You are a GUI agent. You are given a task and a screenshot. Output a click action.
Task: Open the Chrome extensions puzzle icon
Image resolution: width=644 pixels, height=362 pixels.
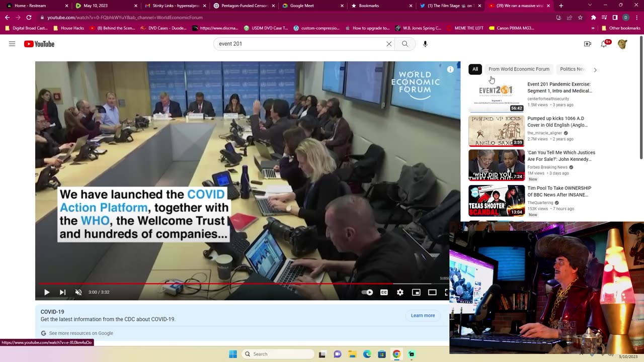[594, 18]
